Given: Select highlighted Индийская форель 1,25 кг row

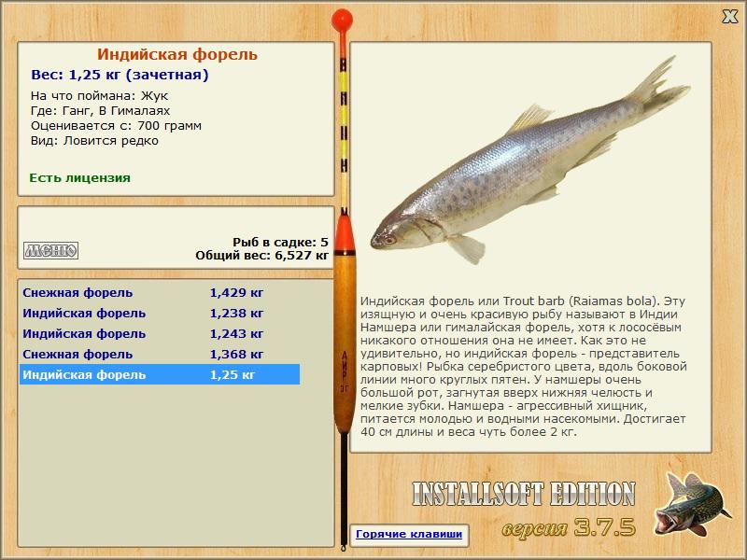Looking at the screenshot, I should point(160,375).
